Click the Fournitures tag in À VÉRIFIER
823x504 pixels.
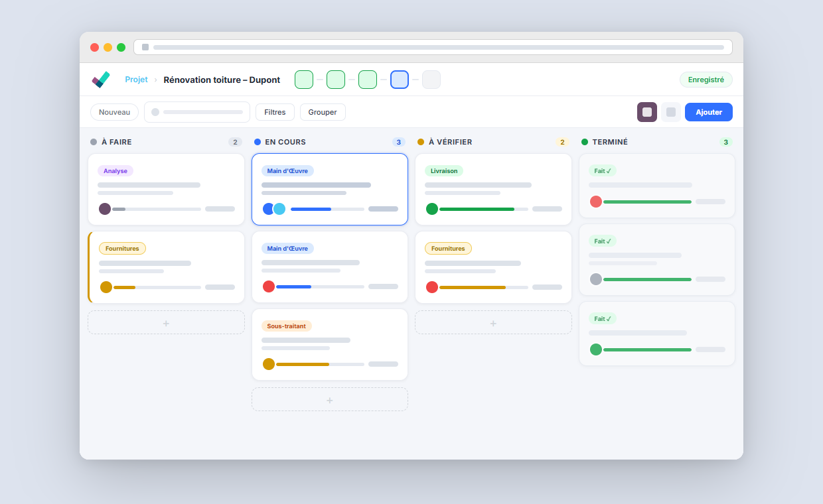click(448, 249)
